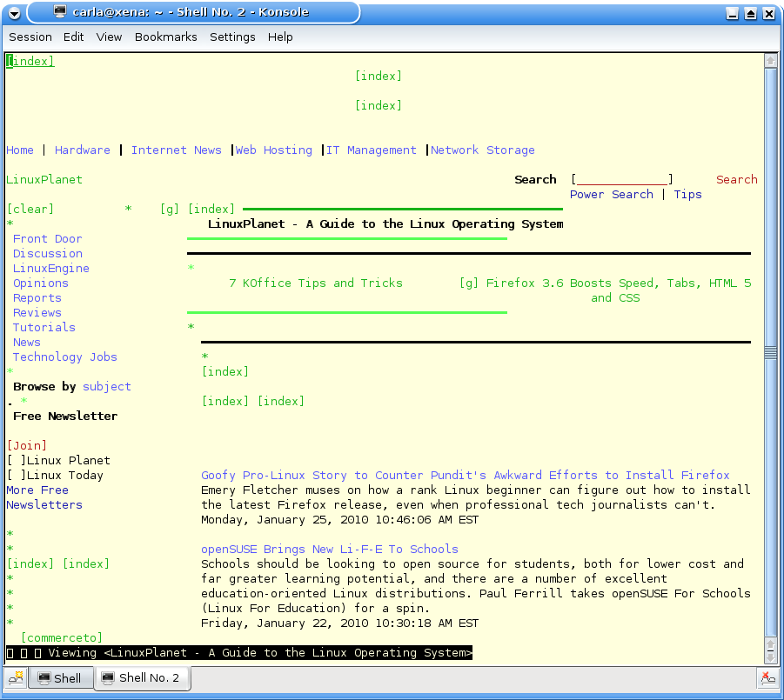Image resolution: width=784 pixels, height=700 pixels.
Task: Open the Reviews link
Action: tap(37, 313)
